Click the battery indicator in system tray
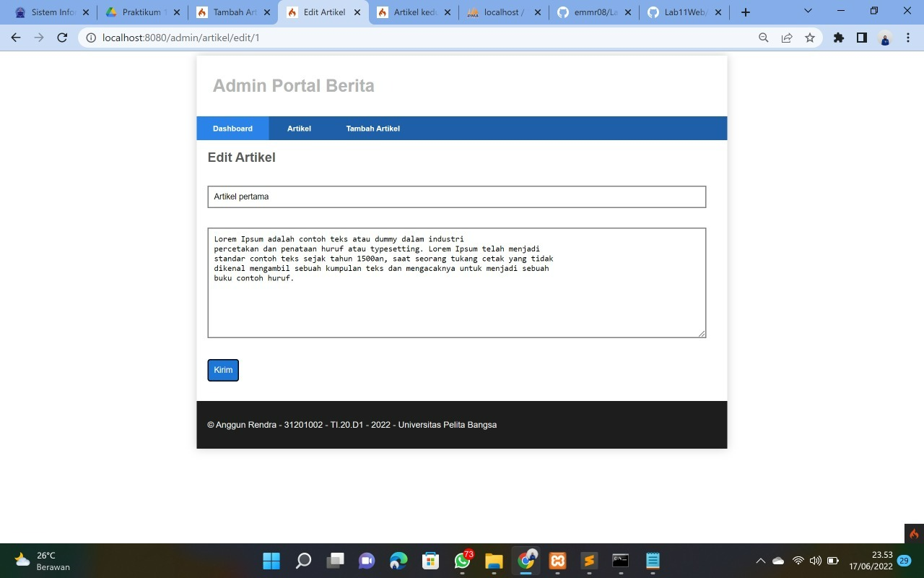 833,560
